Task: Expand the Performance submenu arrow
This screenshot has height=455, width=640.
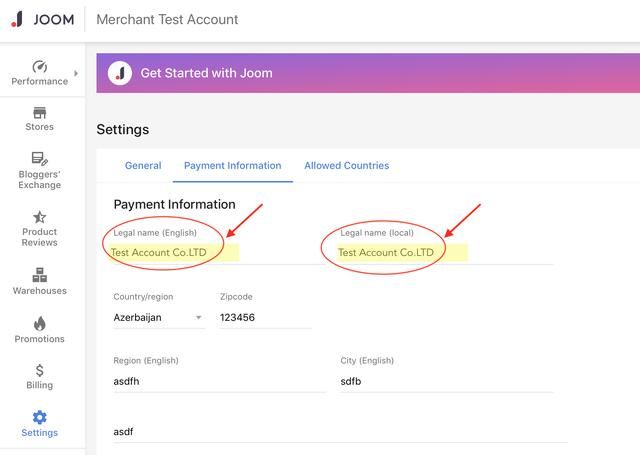Action: tap(76, 73)
